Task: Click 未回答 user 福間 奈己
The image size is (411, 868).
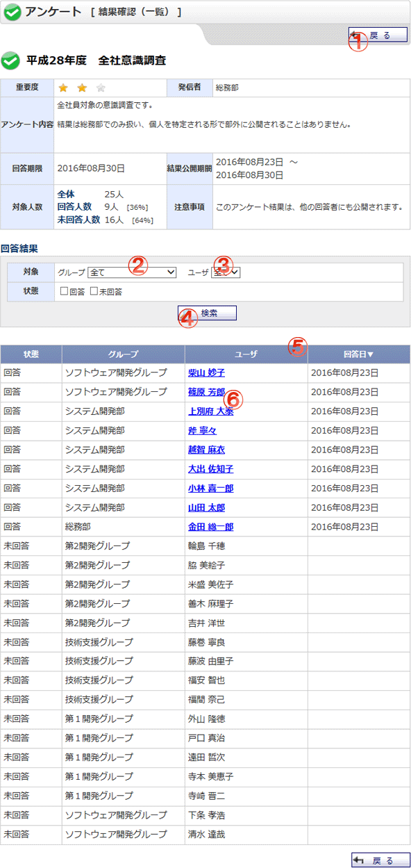Action: pyautogui.click(x=206, y=700)
